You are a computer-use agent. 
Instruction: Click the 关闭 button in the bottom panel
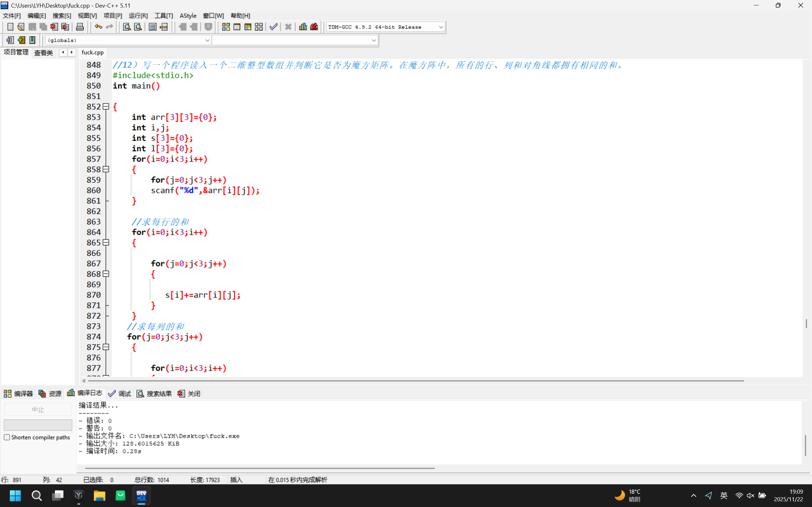click(x=189, y=394)
